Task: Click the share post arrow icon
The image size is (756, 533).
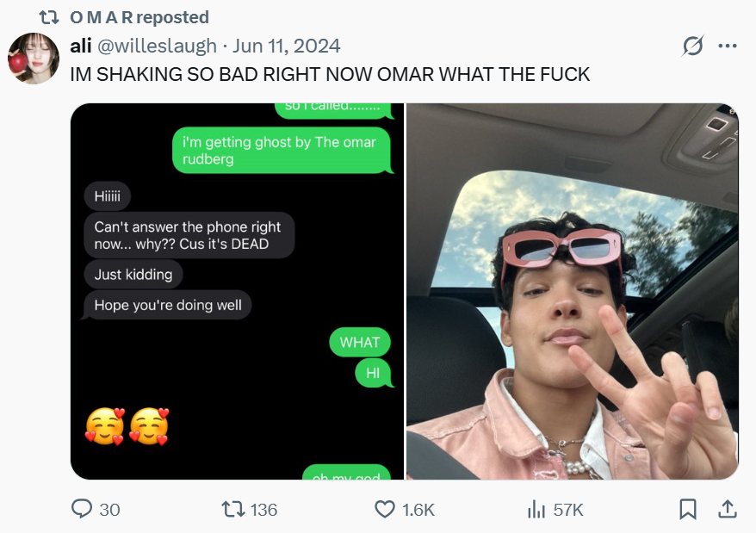Action: [726, 510]
